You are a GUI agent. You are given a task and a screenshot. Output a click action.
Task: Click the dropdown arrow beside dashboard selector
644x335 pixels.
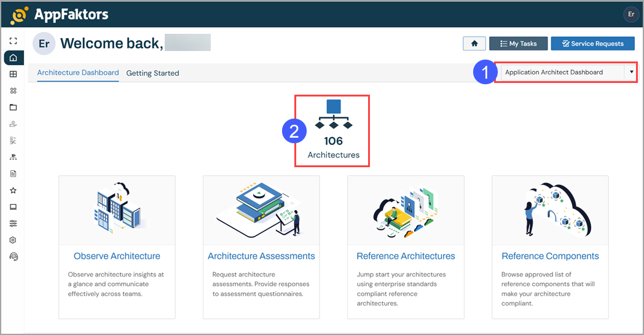[x=631, y=73]
